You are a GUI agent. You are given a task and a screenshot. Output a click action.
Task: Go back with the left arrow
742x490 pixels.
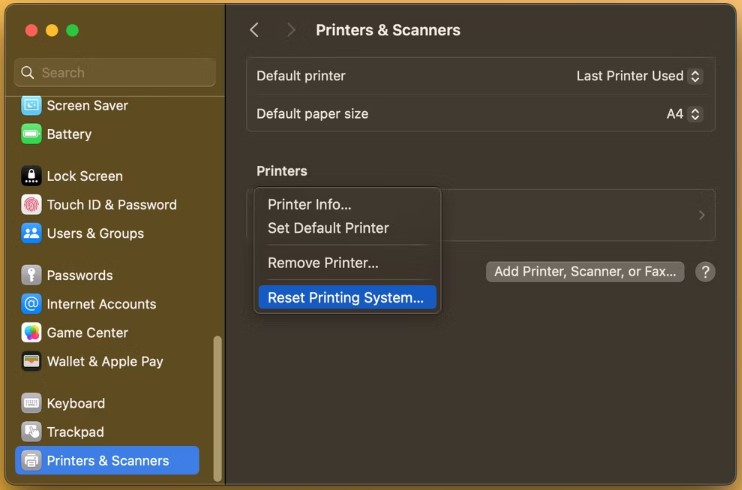click(x=254, y=30)
